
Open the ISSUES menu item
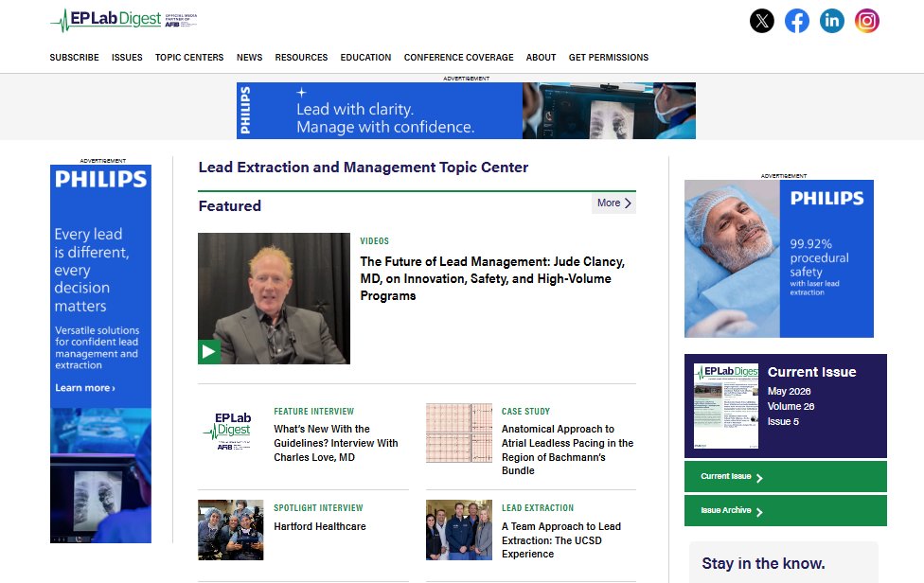pos(127,57)
